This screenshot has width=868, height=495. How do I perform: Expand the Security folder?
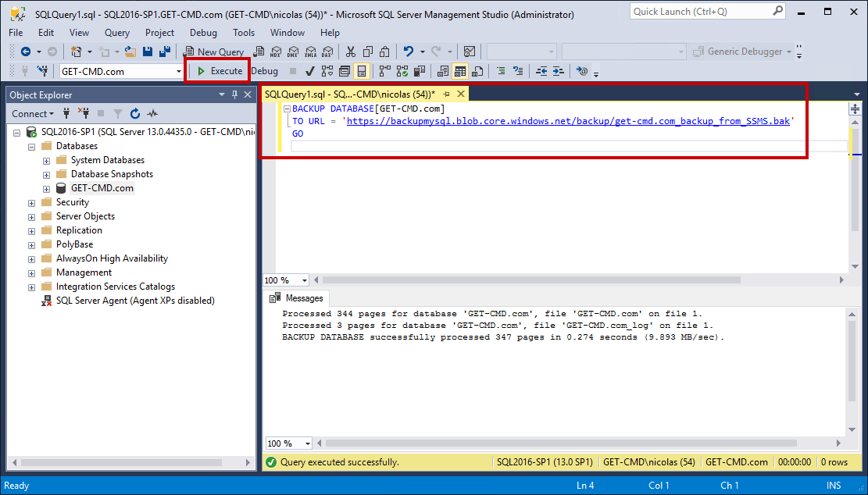point(31,203)
